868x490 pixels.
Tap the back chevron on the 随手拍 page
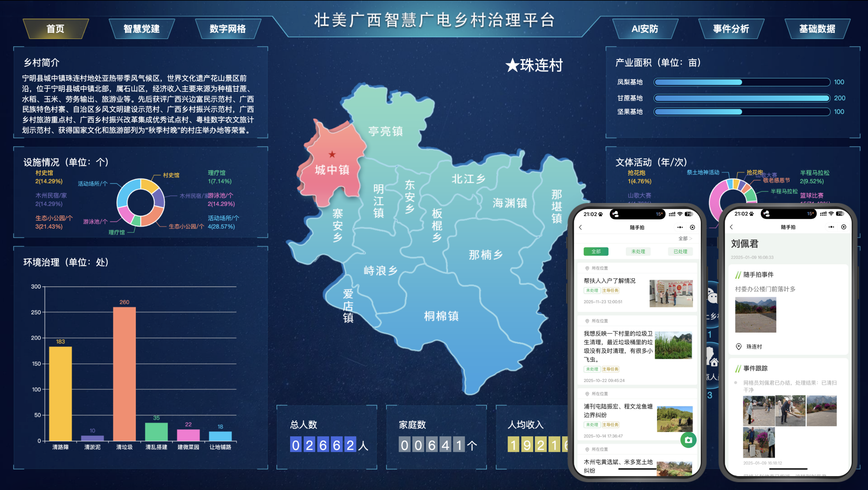tap(580, 228)
